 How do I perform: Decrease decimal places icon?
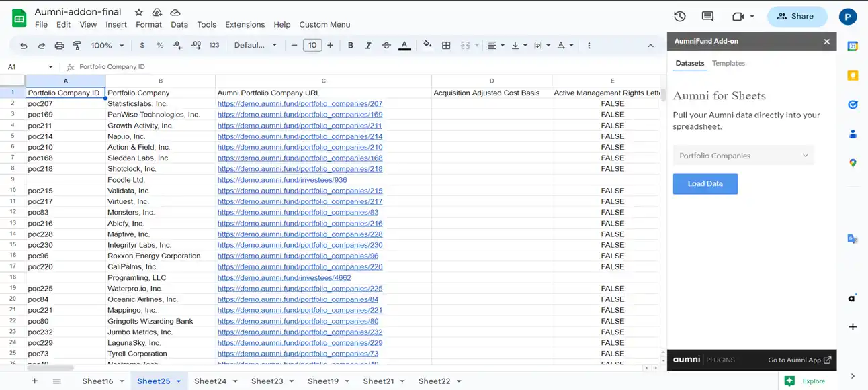tap(177, 46)
